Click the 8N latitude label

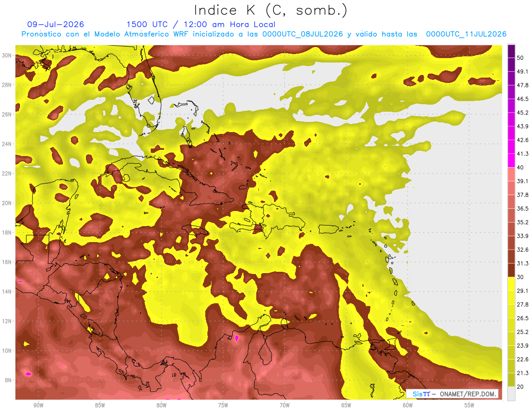tap(8, 380)
